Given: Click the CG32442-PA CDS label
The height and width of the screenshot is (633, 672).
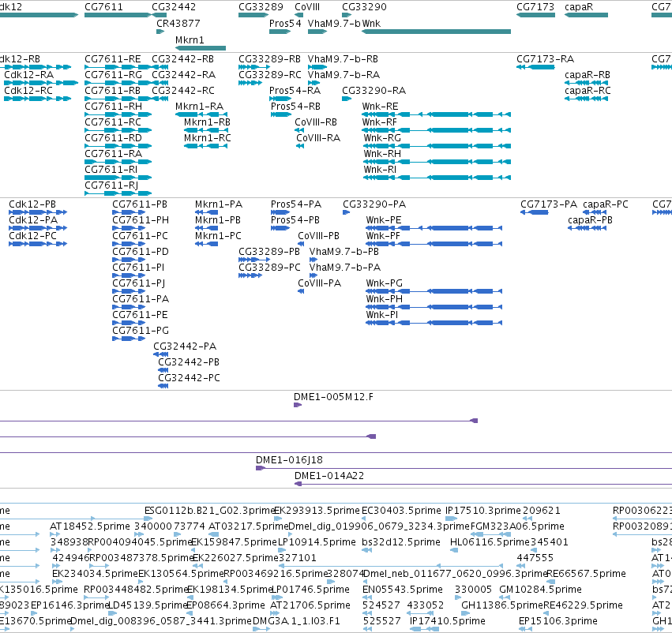Looking at the screenshot, I should 185,346.
